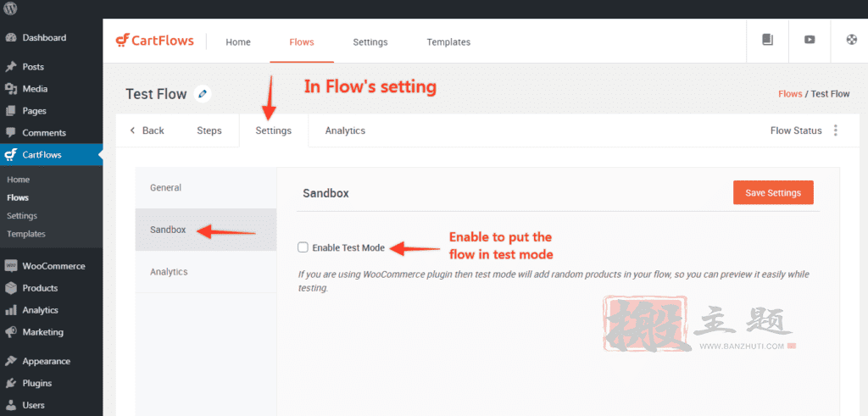Screen dimensions: 868x416
Task: Click the WordPress logo in admin bar
Action: (10, 8)
